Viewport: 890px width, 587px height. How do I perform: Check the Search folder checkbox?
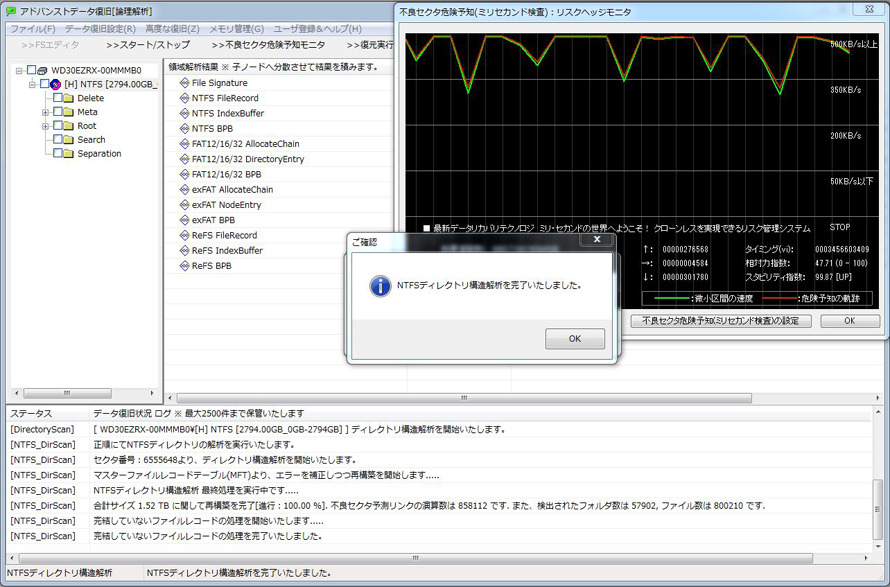coord(58,139)
